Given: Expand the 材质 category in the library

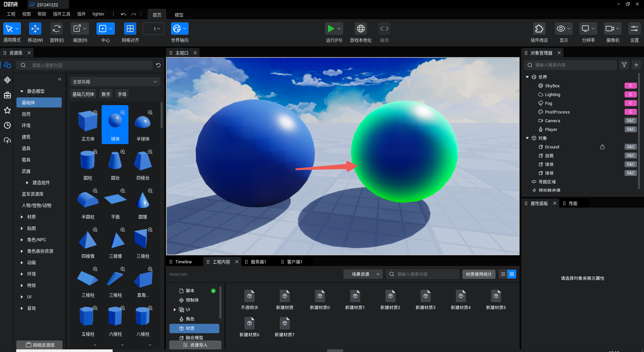Looking at the screenshot, I should (x=22, y=217).
